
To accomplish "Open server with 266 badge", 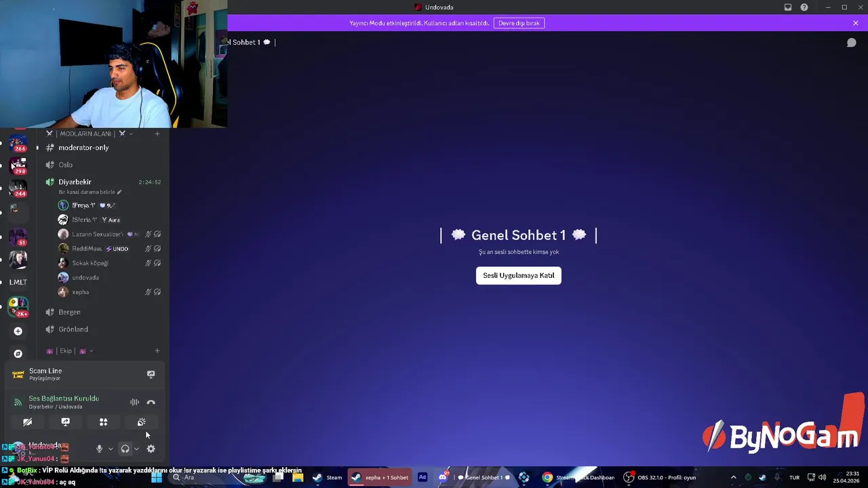I will tap(18, 143).
